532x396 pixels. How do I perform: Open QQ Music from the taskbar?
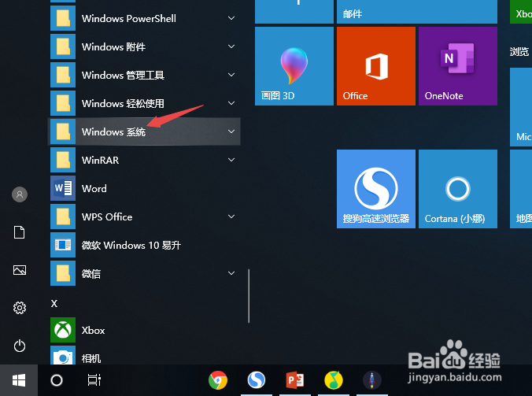click(x=334, y=380)
